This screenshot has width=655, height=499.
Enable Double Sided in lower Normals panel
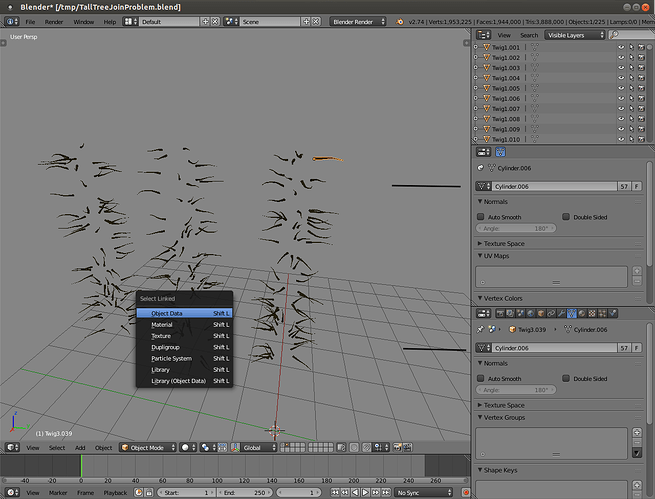click(566, 378)
